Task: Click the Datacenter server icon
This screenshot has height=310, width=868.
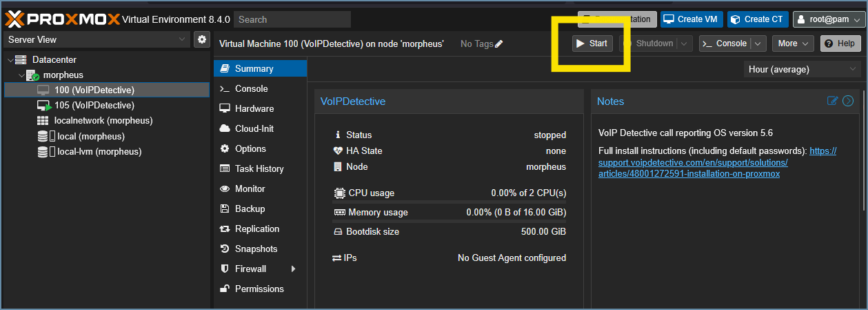Action: [21, 60]
